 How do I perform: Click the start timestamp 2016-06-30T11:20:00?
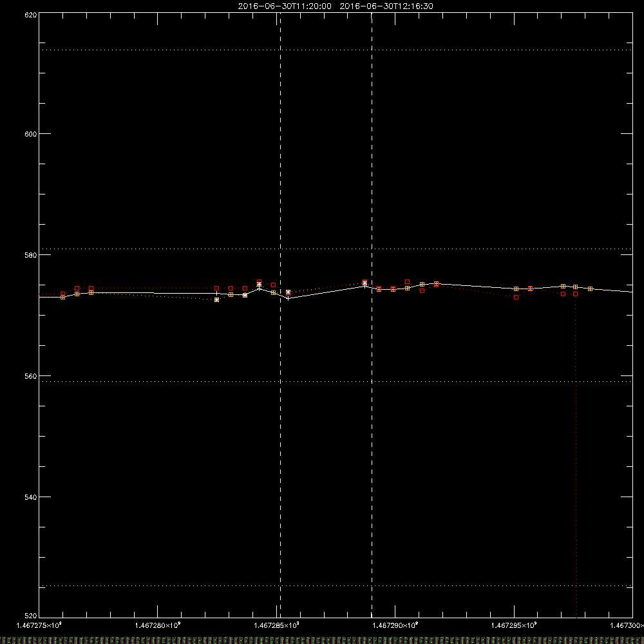(285, 6)
